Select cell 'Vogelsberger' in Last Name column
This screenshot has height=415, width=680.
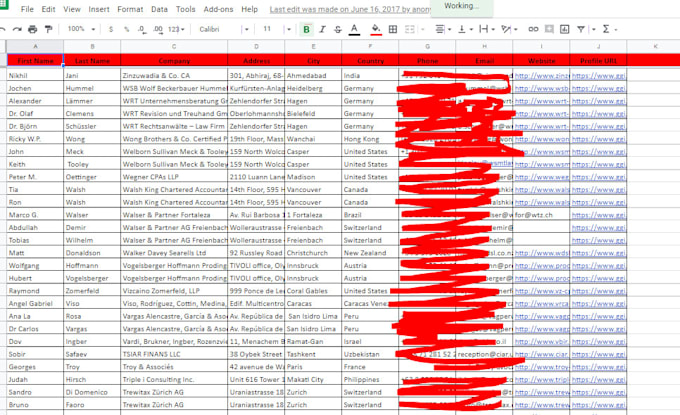pyautogui.click(x=92, y=278)
